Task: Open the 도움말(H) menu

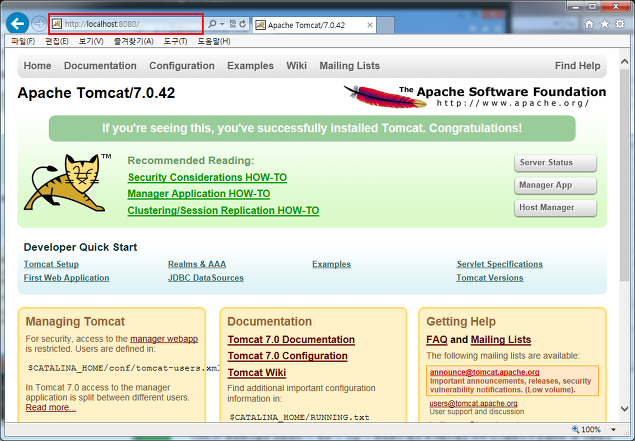Action: click(x=214, y=41)
